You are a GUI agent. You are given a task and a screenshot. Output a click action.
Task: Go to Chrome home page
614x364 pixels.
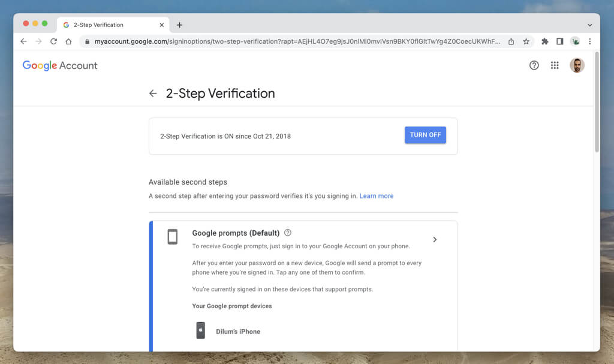(68, 41)
